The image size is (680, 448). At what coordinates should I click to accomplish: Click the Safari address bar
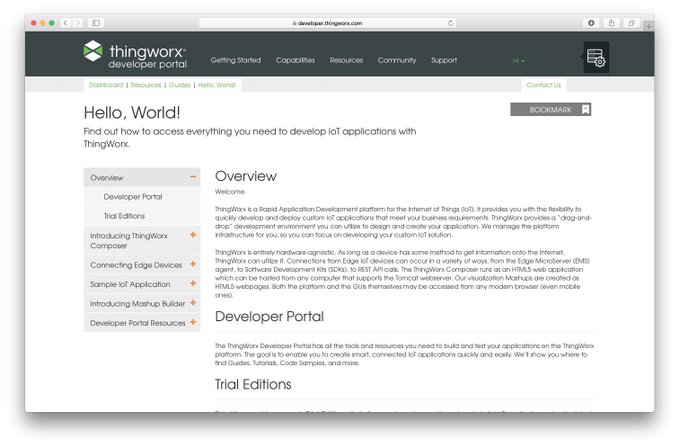click(x=327, y=23)
